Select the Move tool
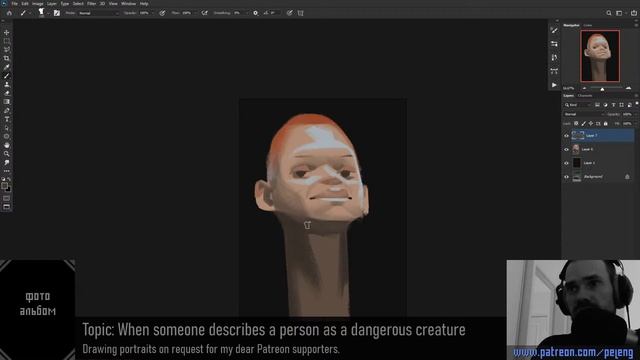640x360 pixels. point(7,32)
